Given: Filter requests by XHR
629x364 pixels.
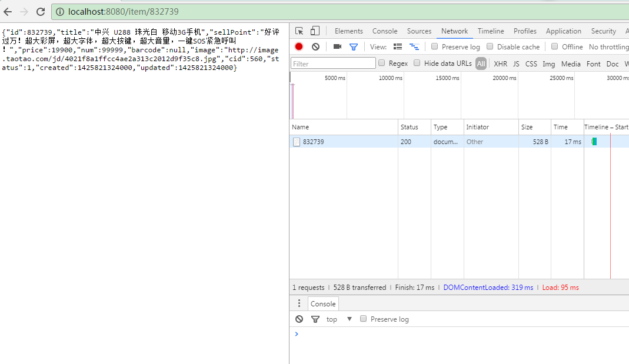Looking at the screenshot, I should click(x=500, y=64).
